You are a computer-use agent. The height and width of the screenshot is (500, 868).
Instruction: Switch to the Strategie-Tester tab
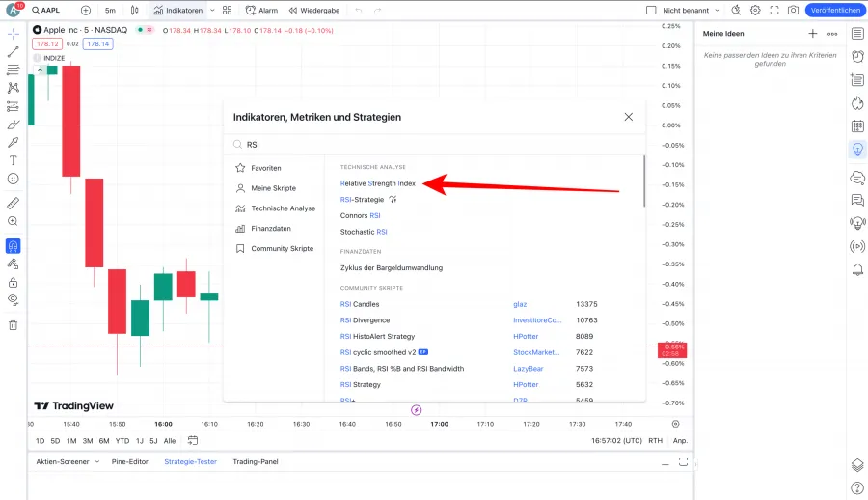[190, 461]
